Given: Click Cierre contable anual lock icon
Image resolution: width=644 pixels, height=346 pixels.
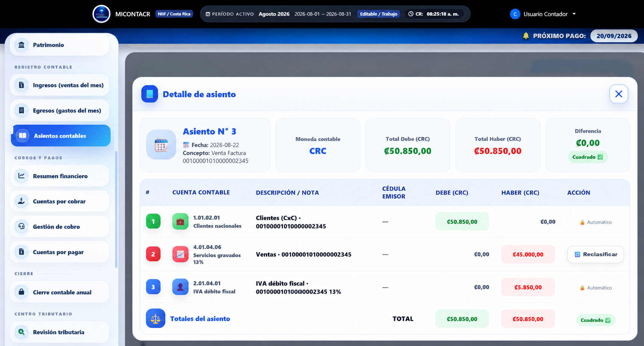Looking at the screenshot, I should point(21,292).
